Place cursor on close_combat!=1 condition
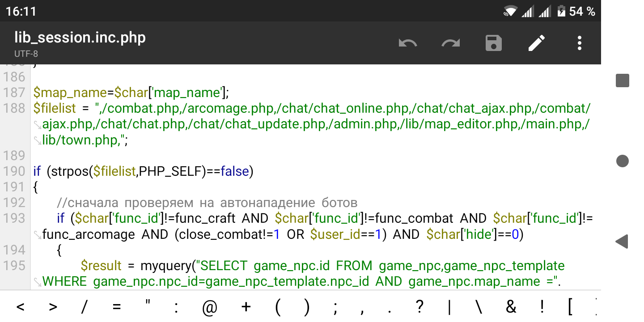 [229, 234]
